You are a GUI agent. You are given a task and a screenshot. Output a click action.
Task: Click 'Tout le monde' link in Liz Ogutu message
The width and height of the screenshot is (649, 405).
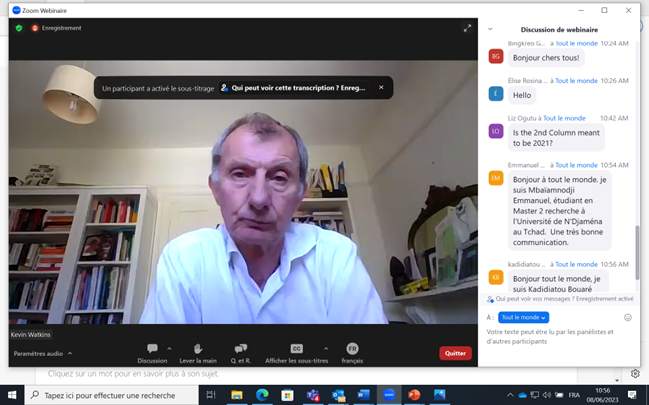(x=564, y=118)
